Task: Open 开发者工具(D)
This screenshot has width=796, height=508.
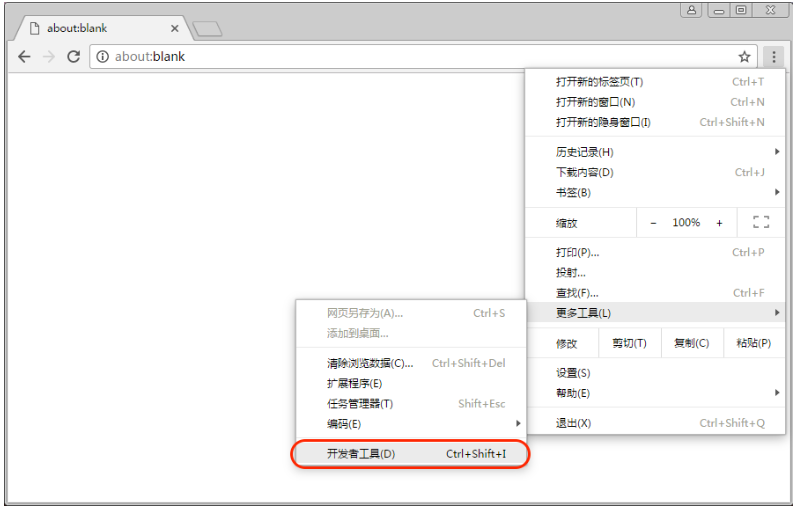Action: coord(411,454)
